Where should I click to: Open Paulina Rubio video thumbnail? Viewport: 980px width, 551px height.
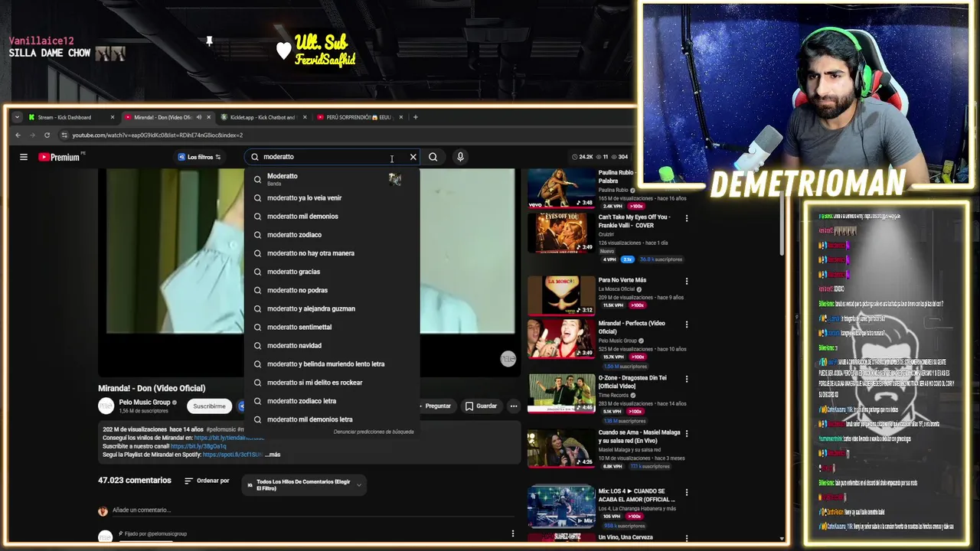point(561,188)
